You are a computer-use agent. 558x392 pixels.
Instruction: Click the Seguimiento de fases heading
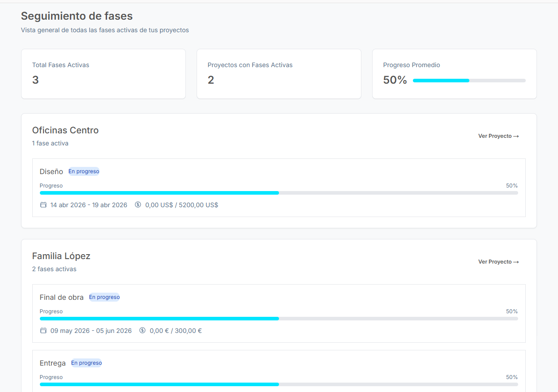point(77,16)
